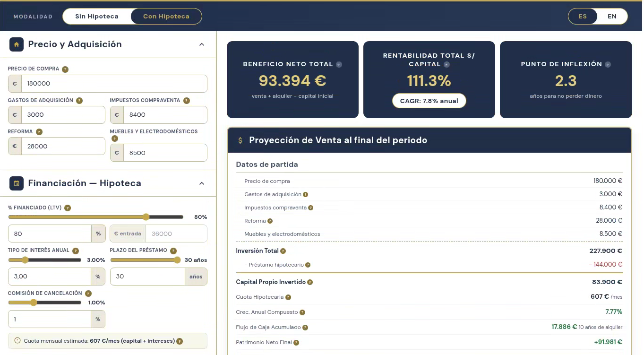Click the help icon next to Patrimonio Neto Final

(296, 342)
